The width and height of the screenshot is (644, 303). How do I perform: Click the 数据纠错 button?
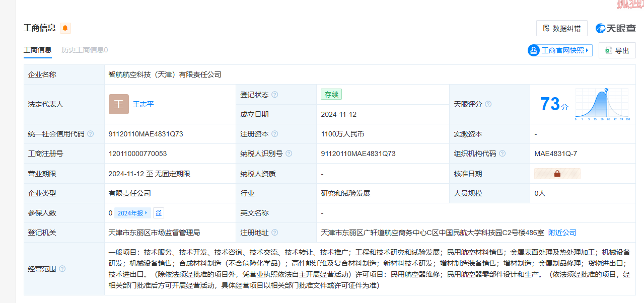pos(562,28)
